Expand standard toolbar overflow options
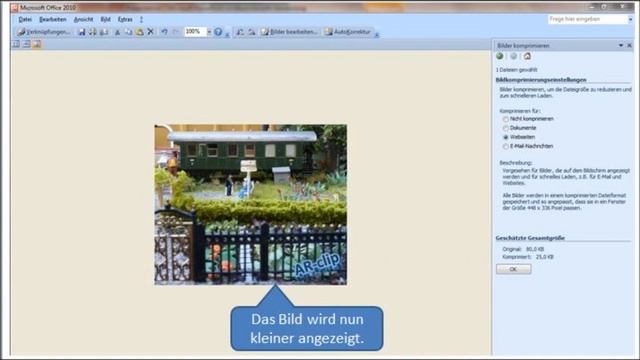 coord(227,34)
